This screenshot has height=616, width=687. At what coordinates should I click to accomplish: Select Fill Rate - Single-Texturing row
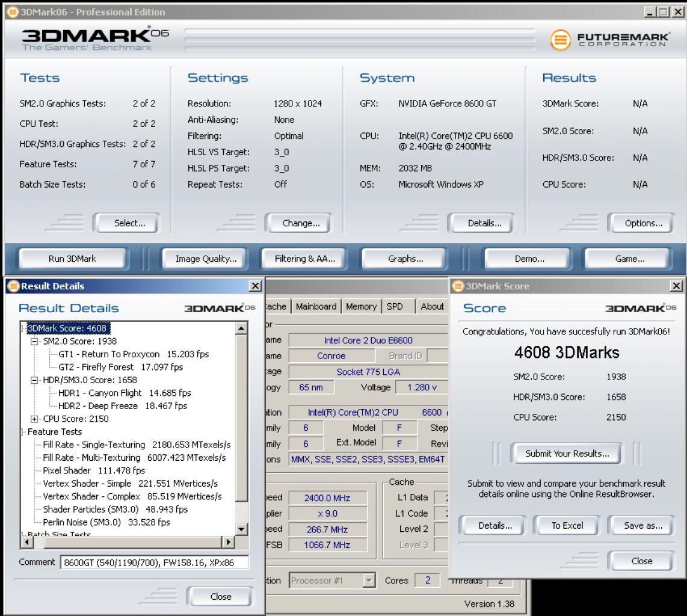coord(137,445)
